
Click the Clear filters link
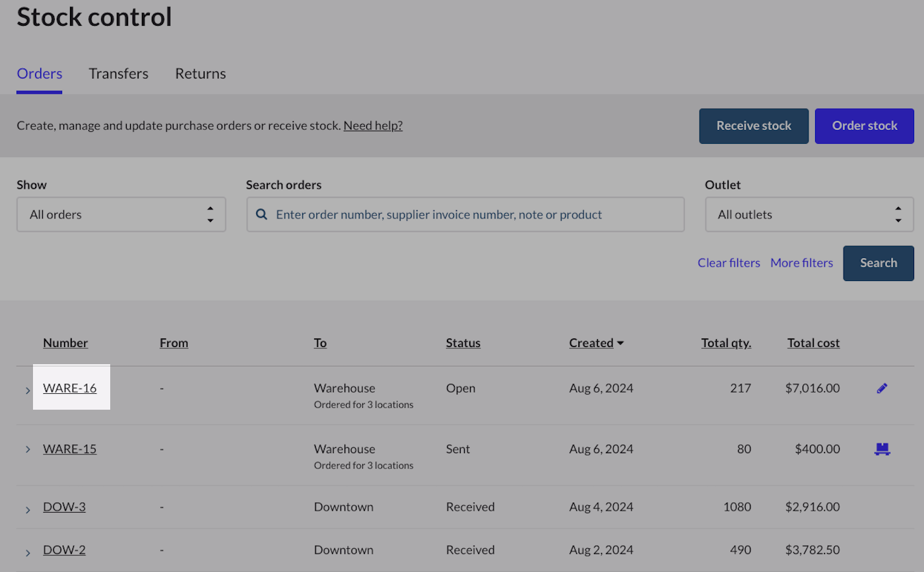729,263
